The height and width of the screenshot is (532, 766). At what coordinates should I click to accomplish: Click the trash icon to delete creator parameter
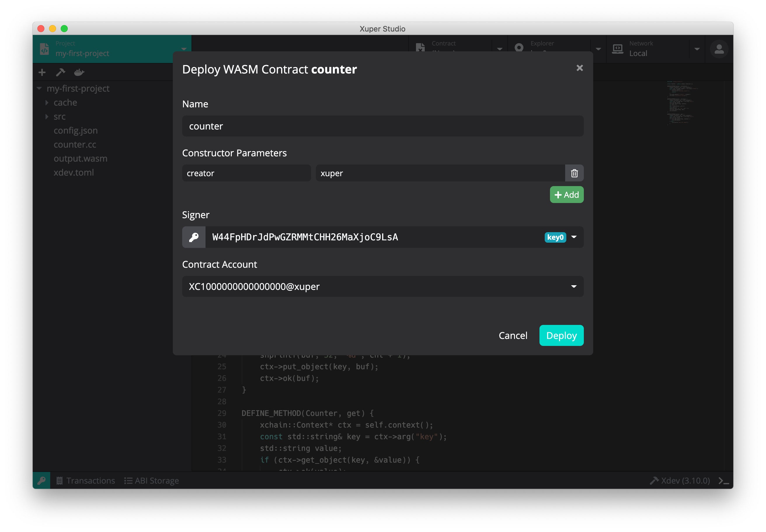pos(574,173)
